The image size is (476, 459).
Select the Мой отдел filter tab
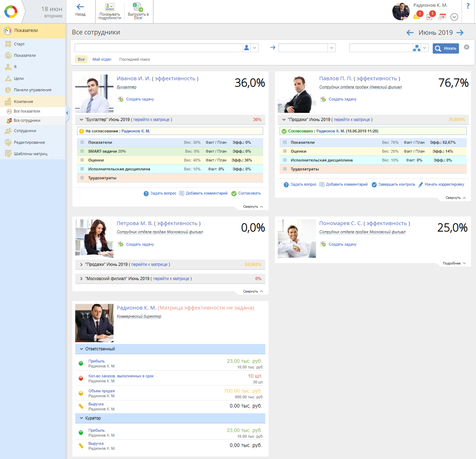102,59
